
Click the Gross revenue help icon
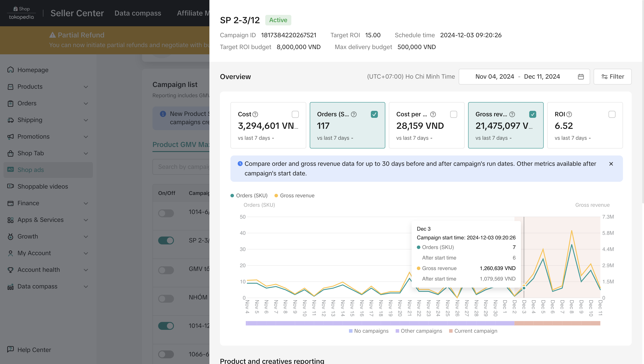[512, 114]
